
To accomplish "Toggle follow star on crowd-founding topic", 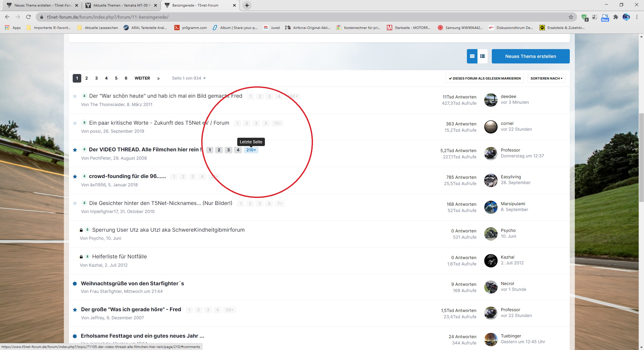I will (75, 177).
